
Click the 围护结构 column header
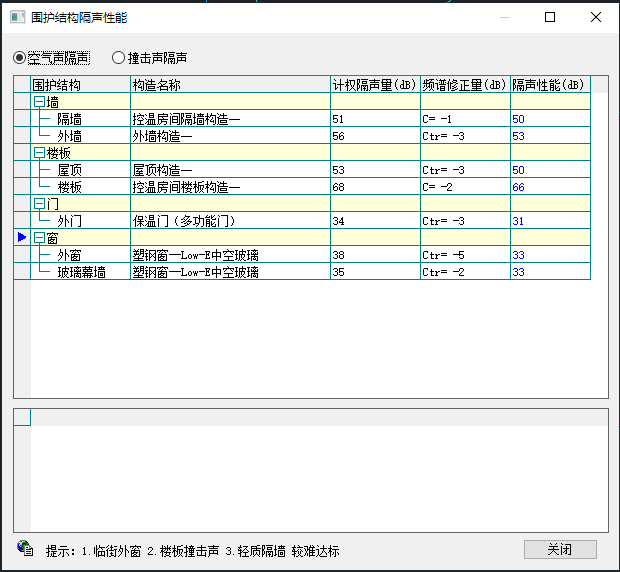80,85
